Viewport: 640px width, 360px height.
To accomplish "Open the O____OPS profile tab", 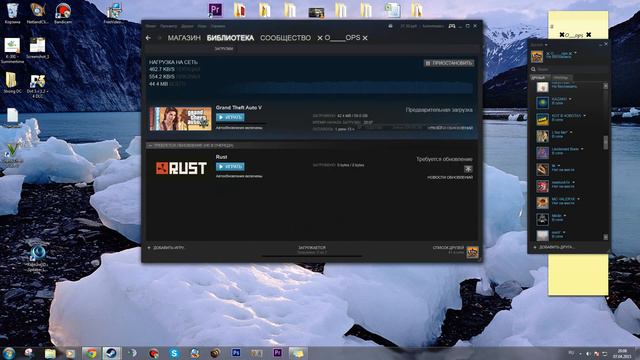I will tap(342, 38).
